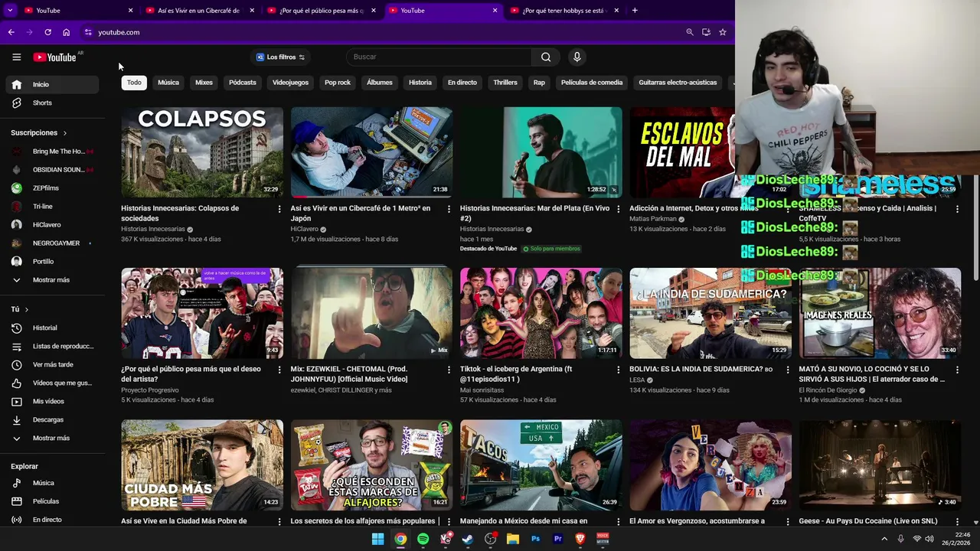Open a new browser tab
Viewport: 980px width, 551px height.
635,10
